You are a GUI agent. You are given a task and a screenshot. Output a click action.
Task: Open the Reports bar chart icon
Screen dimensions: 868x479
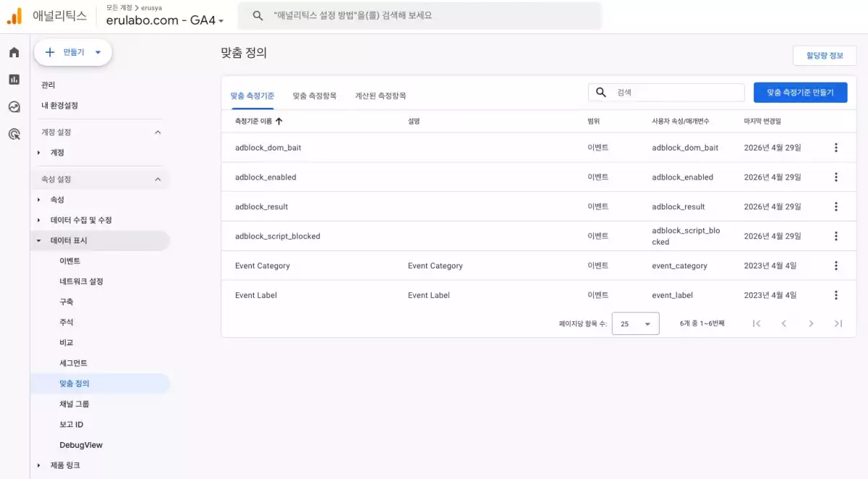point(14,80)
